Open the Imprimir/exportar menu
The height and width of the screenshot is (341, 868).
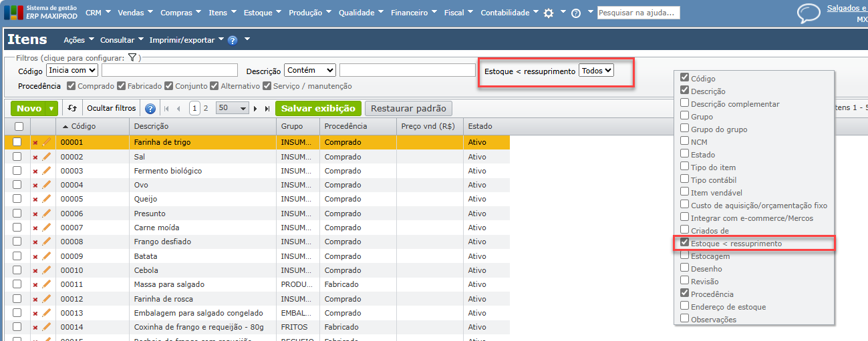tap(186, 40)
